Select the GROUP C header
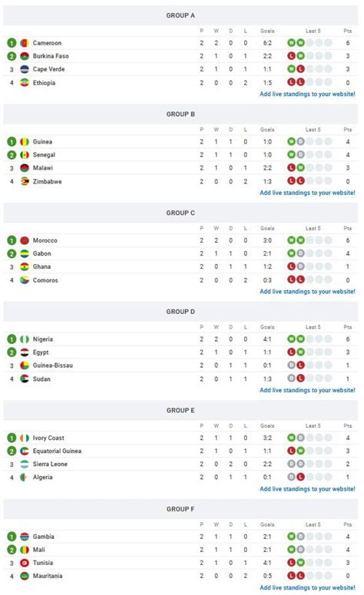The width and height of the screenshot is (364, 595). click(180, 213)
